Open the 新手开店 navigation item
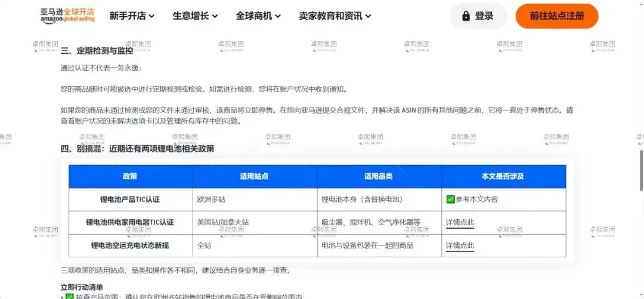644x299 pixels. [132, 16]
